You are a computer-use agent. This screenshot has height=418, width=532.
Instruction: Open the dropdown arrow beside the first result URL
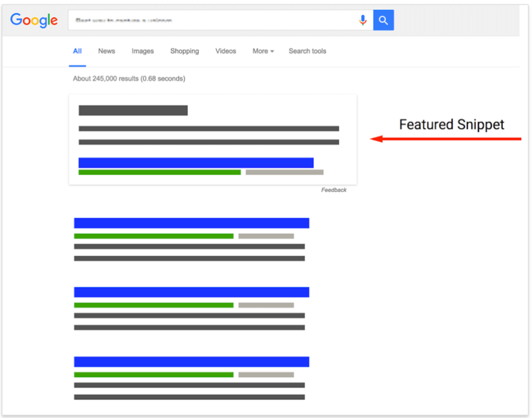(x=267, y=236)
